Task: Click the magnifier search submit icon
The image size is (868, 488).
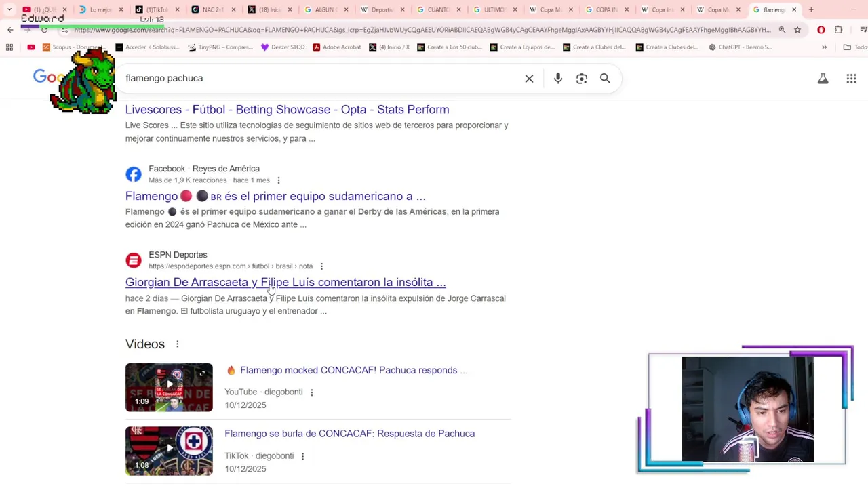Action: 605,79
